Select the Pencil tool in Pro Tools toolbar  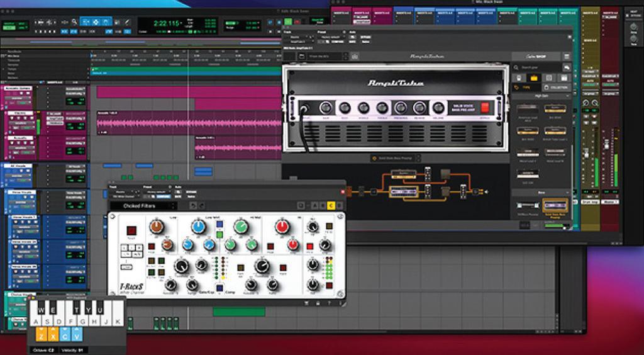127,22
